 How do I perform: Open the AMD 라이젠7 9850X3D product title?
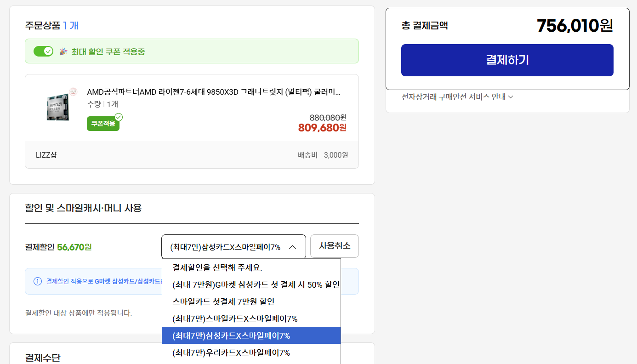point(214,92)
